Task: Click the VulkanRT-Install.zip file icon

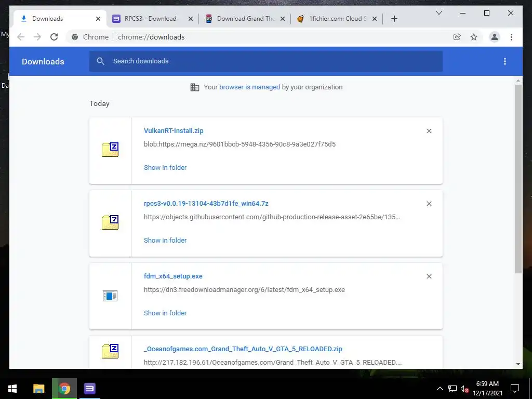Action: point(110,150)
